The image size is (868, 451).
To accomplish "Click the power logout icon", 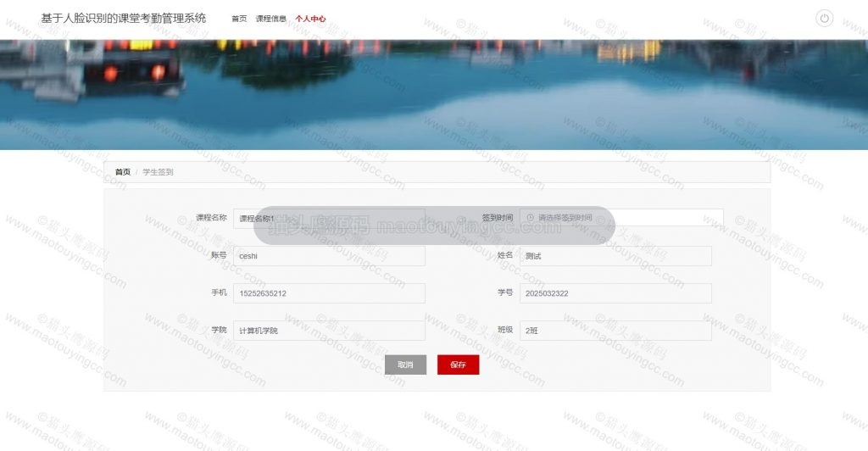I will [824, 19].
